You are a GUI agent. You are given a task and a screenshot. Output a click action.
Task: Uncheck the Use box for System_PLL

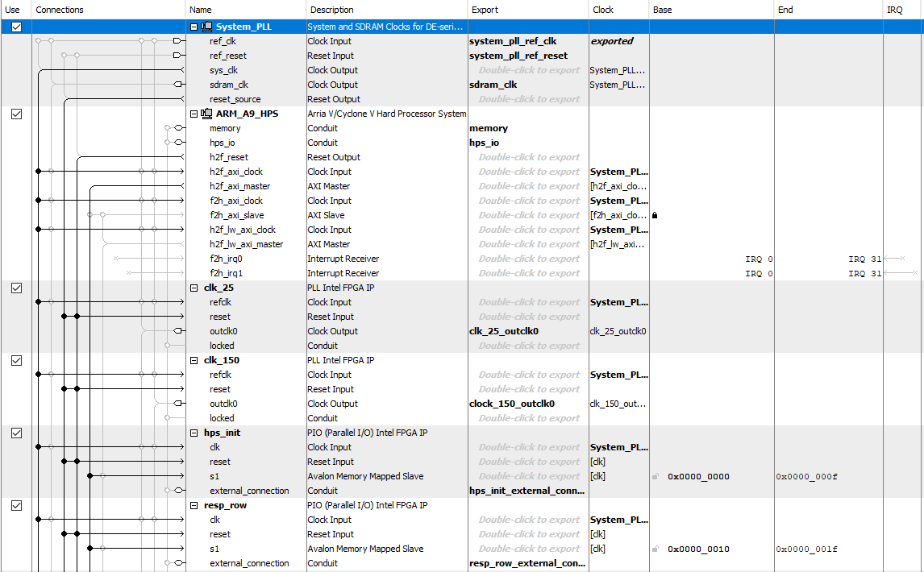(16, 27)
